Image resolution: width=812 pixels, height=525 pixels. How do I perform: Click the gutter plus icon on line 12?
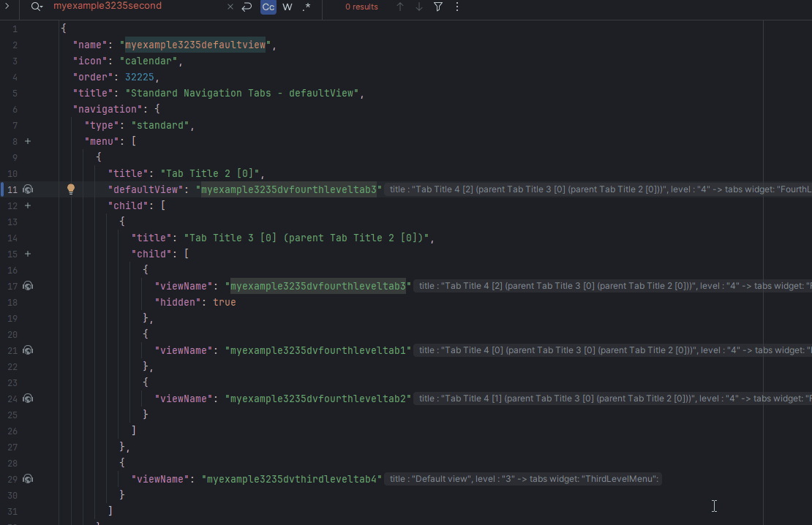(x=28, y=205)
